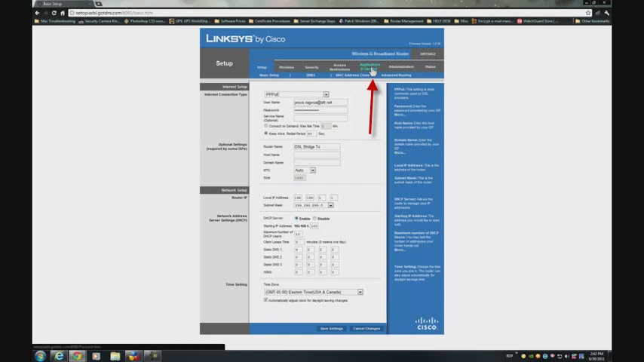Click the Domain Name field
Screen dimensions: 644x362
click(317, 163)
